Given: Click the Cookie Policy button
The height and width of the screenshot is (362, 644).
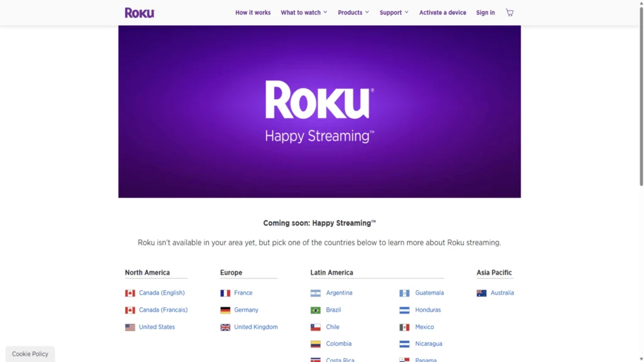Looking at the screenshot, I should coord(30,353).
